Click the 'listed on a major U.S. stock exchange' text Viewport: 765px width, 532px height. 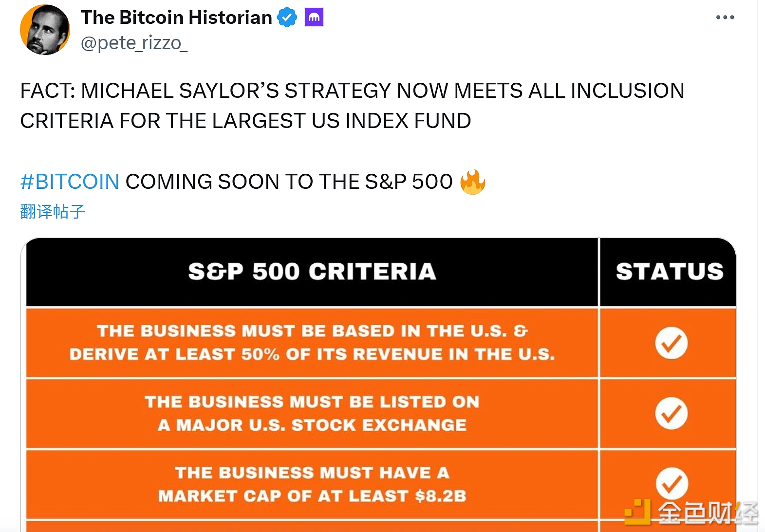pos(312,413)
